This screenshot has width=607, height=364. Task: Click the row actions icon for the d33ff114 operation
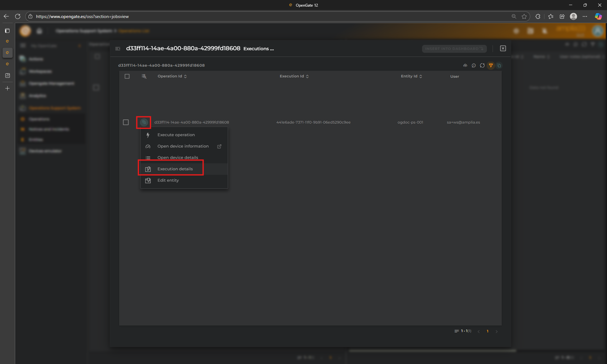click(x=144, y=122)
